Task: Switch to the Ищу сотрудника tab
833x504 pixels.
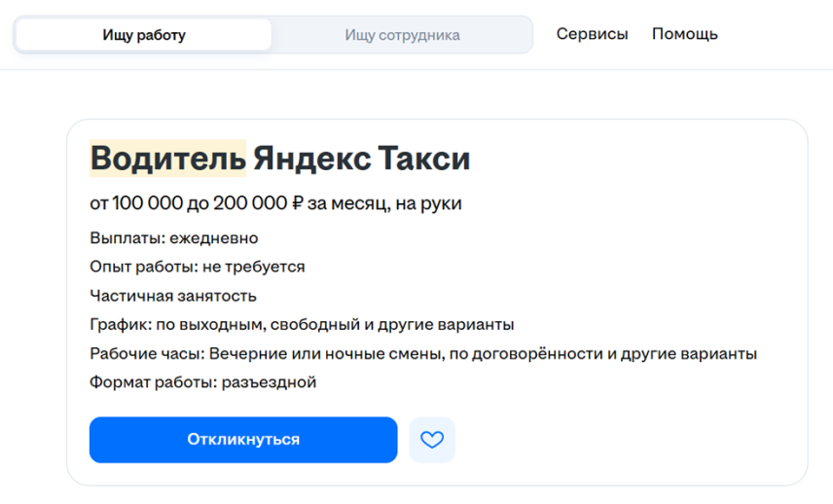Action: (x=402, y=35)
